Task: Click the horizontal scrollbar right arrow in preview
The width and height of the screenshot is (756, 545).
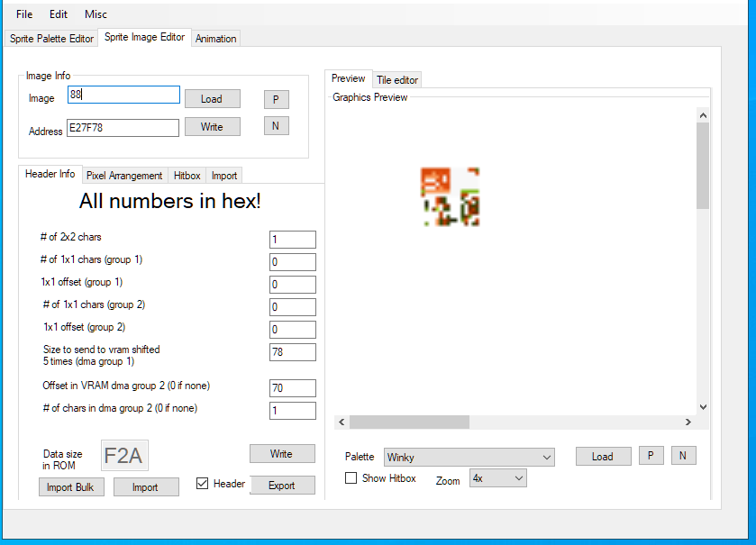Action: pyautogui.click(x=688, y=422)
